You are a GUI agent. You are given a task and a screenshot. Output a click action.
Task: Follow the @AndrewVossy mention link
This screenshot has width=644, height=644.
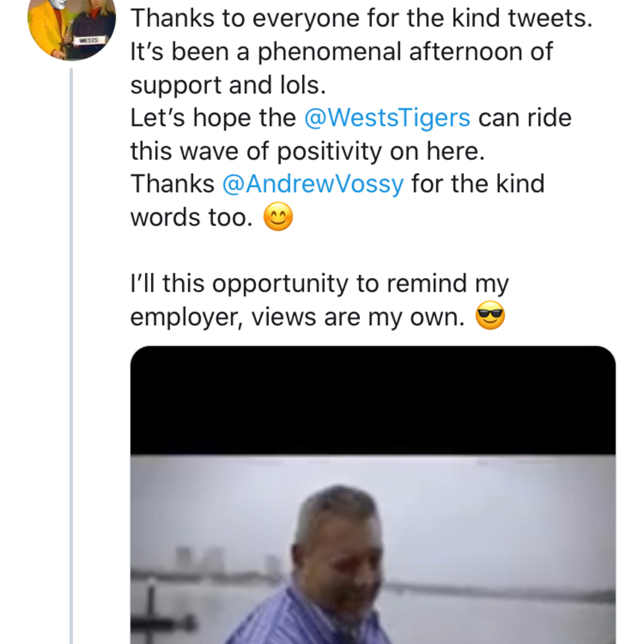(x=313, y=184)
